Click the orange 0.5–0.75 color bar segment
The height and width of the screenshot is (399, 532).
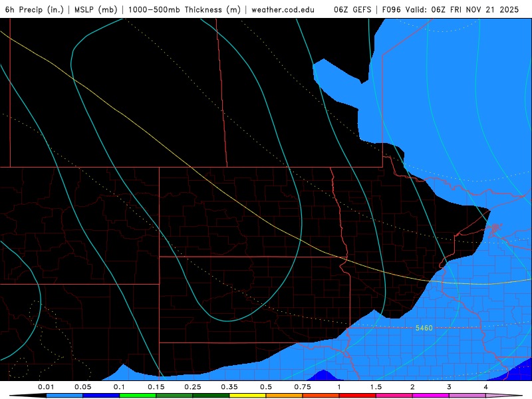(285, 396)
